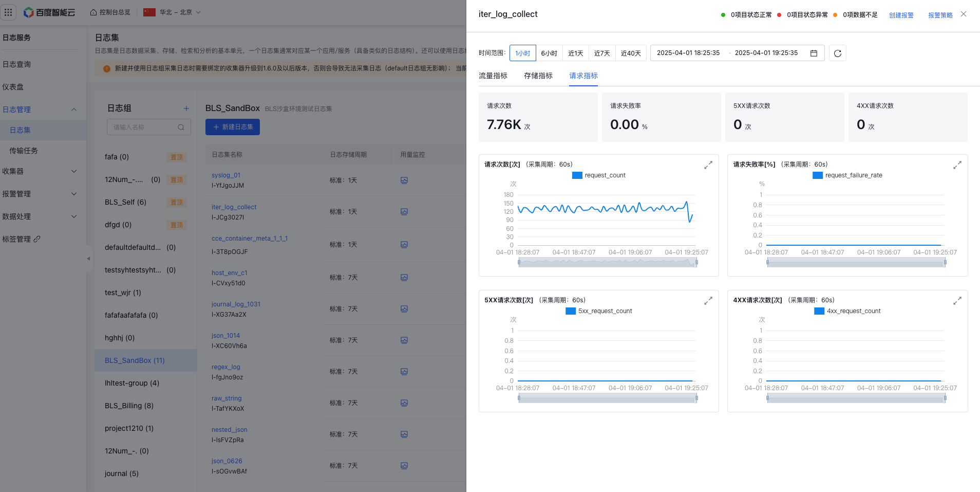This screenshot has height=492, width=980.
Task: Click 置顶 tag on dfgd (0)
Action: pyautogui.click(x=177, y=225)
